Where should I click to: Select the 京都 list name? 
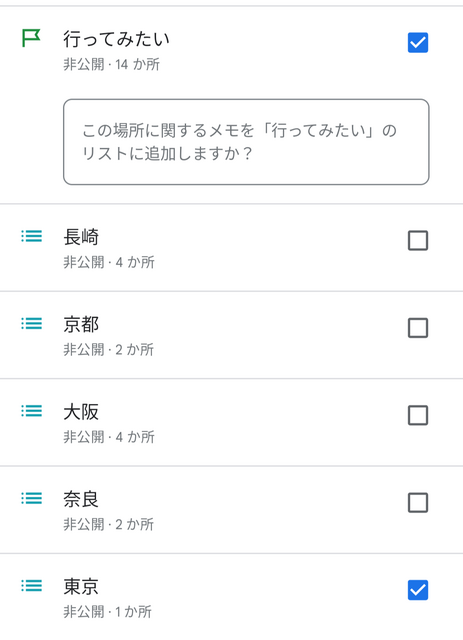coord(81,324)
